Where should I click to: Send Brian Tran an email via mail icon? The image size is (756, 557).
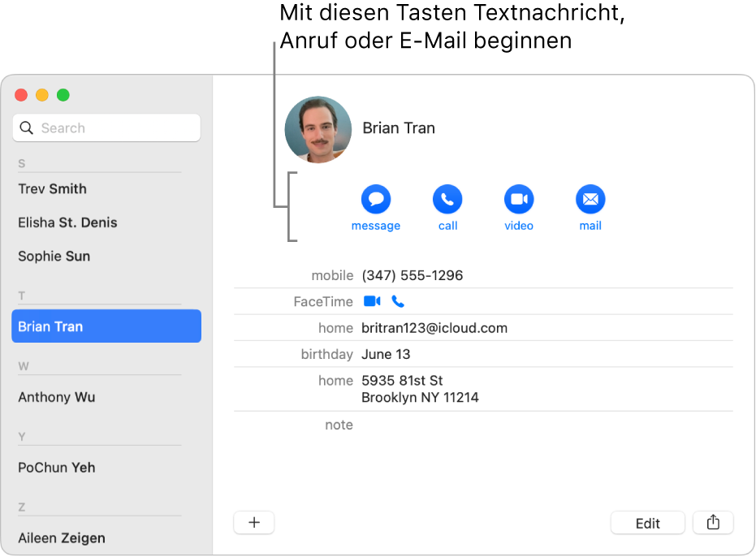click(x=590, y=199)
